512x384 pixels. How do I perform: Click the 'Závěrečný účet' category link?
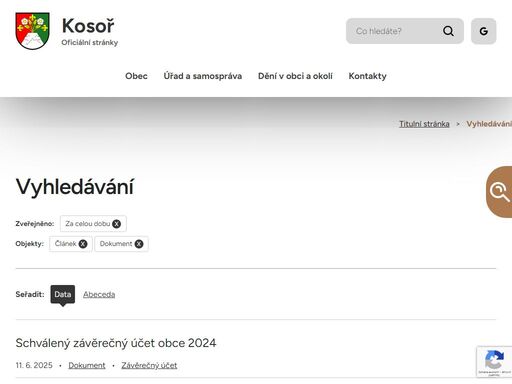pyautogui.click(x=149, y=365)
